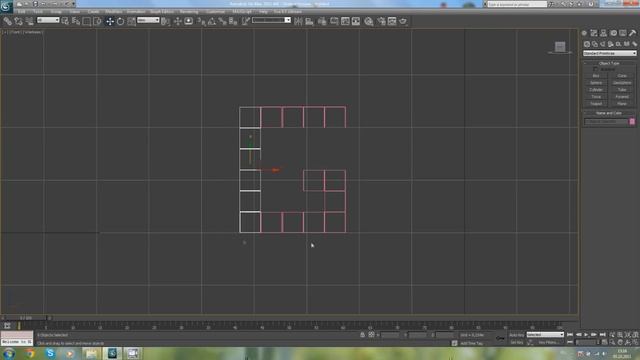Open the Rendering menu
640x360 pixels.
click(x=189, y=12)
